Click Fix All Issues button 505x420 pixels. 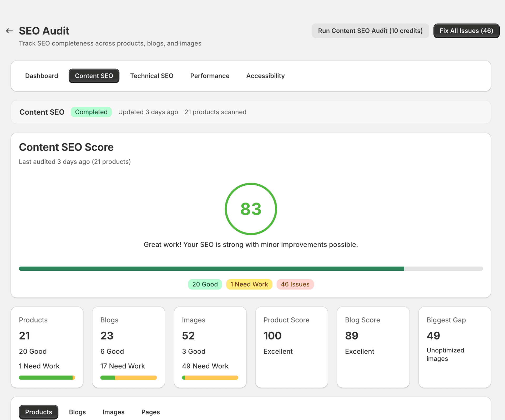pos(466,31)
